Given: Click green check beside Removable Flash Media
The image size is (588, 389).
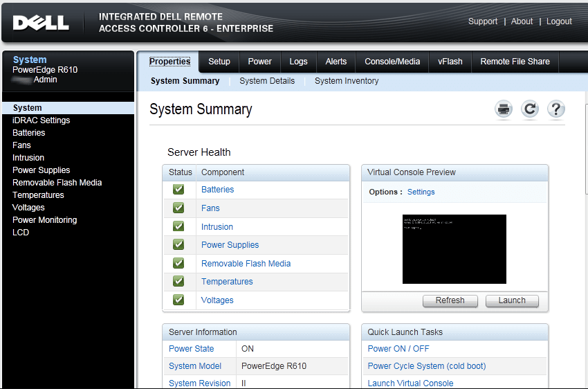Looking at the screenshot, I should [178, 263].
